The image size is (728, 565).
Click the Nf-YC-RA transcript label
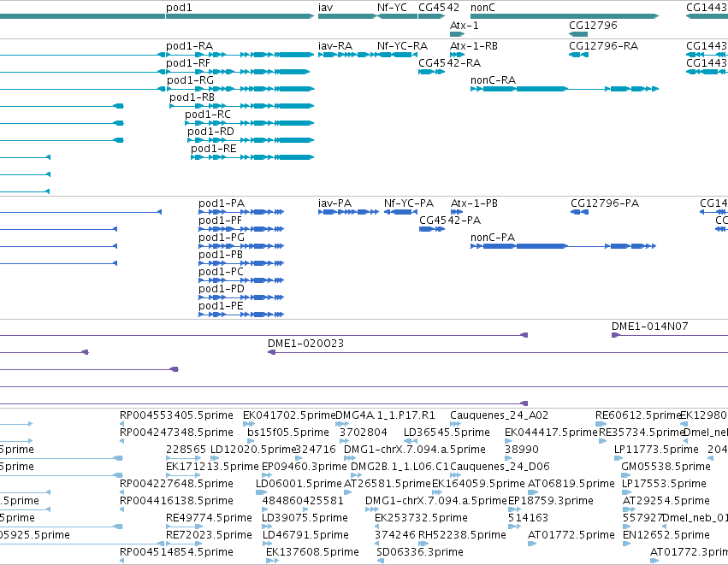402,46
